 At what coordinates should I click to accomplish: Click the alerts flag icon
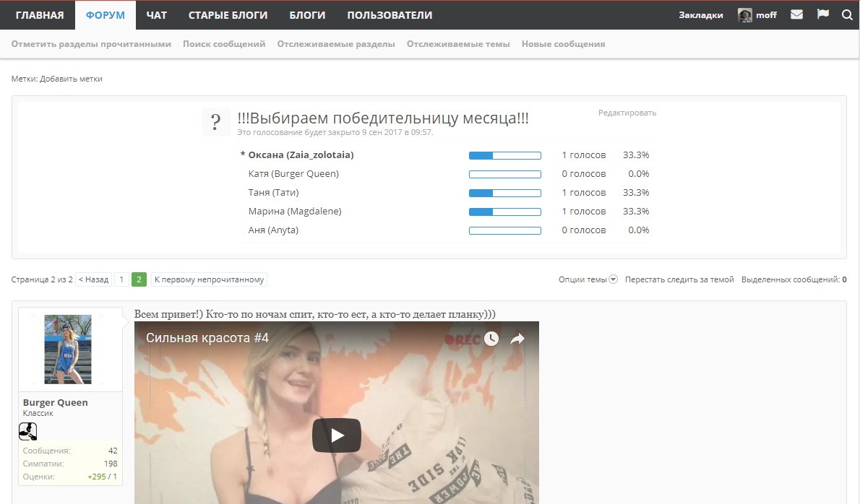tap(822, 14)
